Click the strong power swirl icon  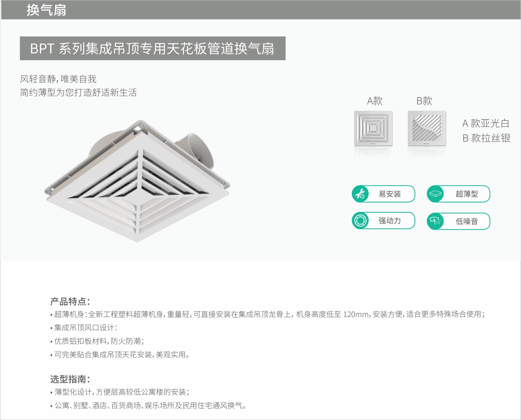click(x=360, y=220)
